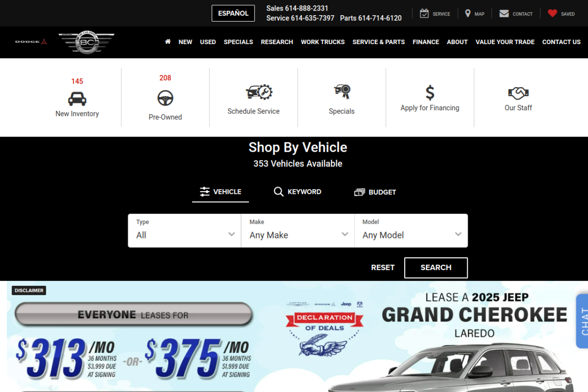Image resolution: width=588 pixels, height=392 pixels.
Task: Click the New Inventory car icon
Action: (x=77, y=99)
